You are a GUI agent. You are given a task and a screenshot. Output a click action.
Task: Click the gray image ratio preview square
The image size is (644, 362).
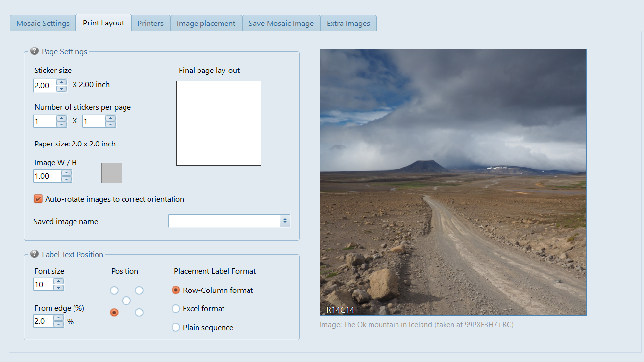coord(112,173)
